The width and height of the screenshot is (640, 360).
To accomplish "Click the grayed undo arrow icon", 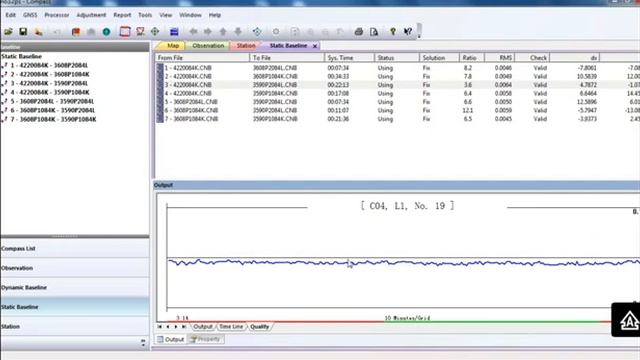I will pos(57,31).
